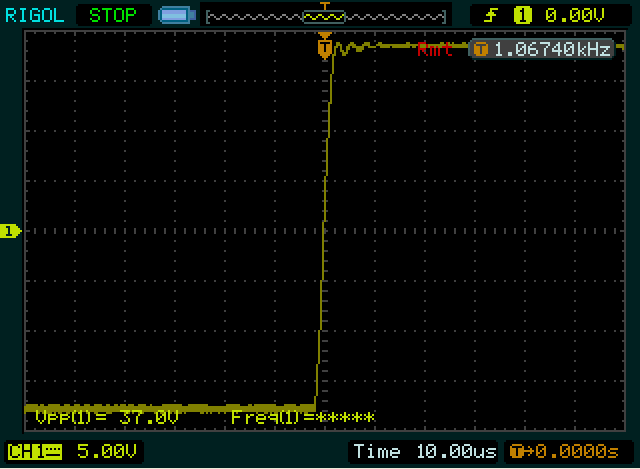Click the yellow CH1 coupling label
640x469 pixels.
click(x=35, y=452)
